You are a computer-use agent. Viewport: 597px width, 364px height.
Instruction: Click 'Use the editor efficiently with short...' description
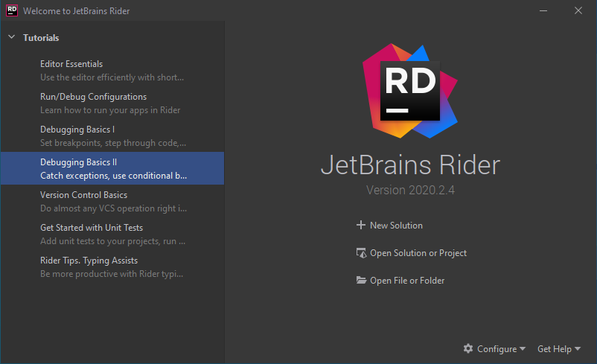pos(112,77)
